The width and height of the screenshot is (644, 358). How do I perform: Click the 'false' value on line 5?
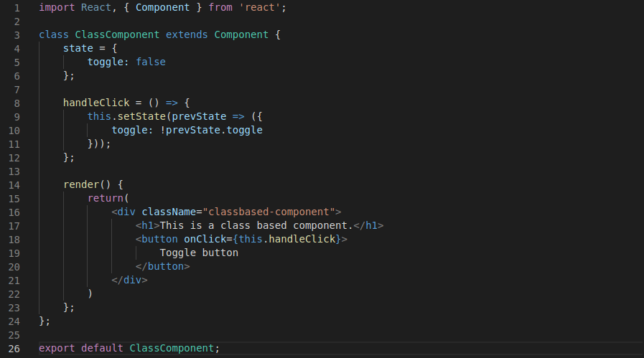pos(151,62)
